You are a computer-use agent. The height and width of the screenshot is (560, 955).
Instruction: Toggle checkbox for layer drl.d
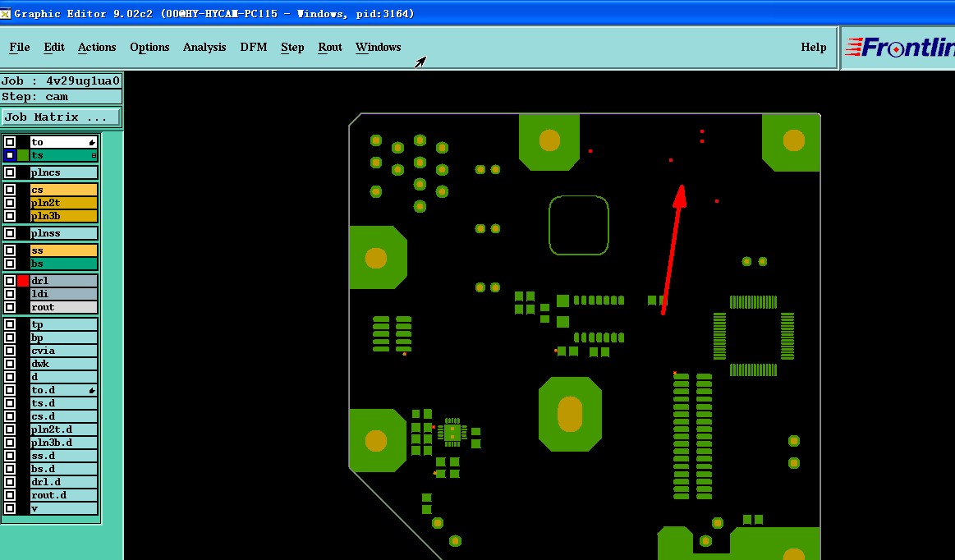tap(10, 481)
